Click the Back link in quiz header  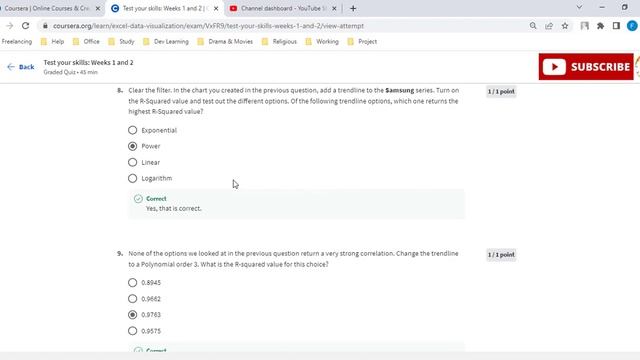point(21,67)
